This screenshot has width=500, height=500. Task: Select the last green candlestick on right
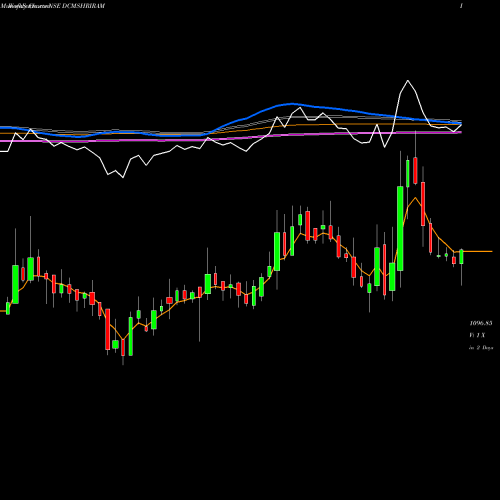tap(461, 257)
